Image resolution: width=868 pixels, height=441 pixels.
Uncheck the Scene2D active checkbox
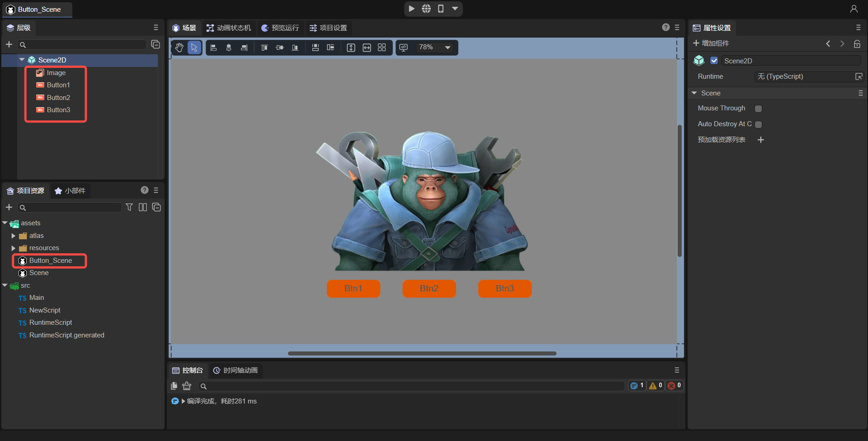pos(714,61)
